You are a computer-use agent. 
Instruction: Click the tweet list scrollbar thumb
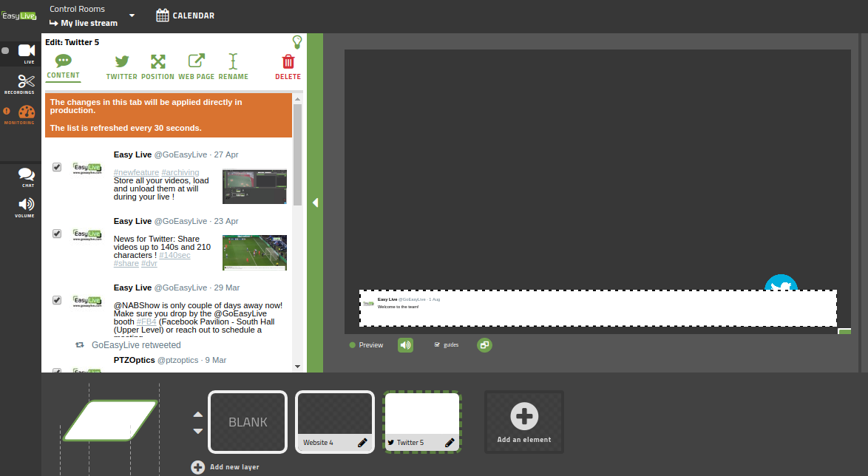pyautogui.click(x=298, y=155)
